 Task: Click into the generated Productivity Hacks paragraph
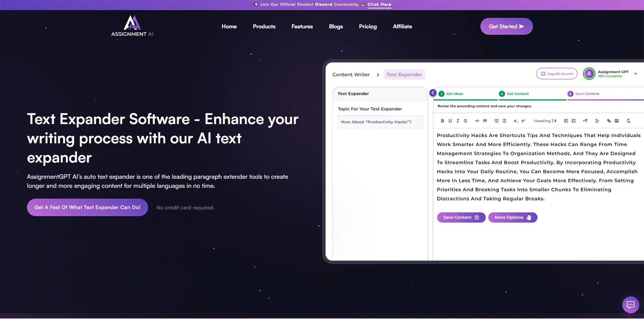click(538, 167)
